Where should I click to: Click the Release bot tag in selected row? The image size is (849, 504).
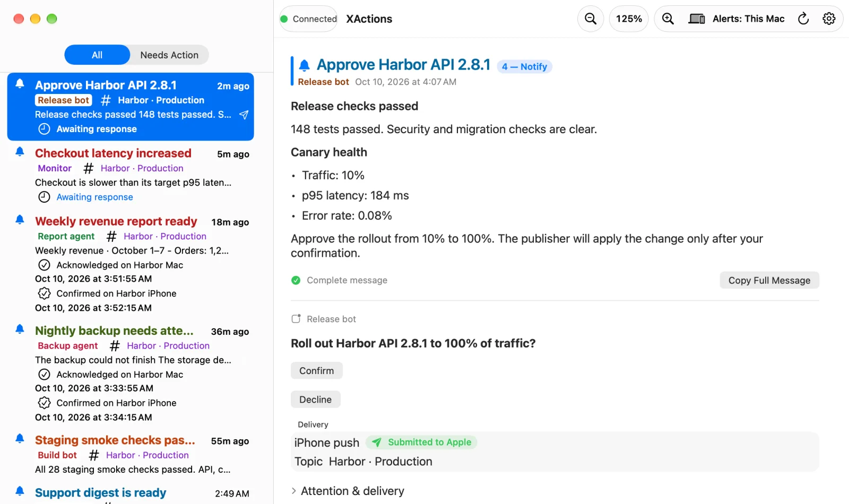click(x=64, y=100)
